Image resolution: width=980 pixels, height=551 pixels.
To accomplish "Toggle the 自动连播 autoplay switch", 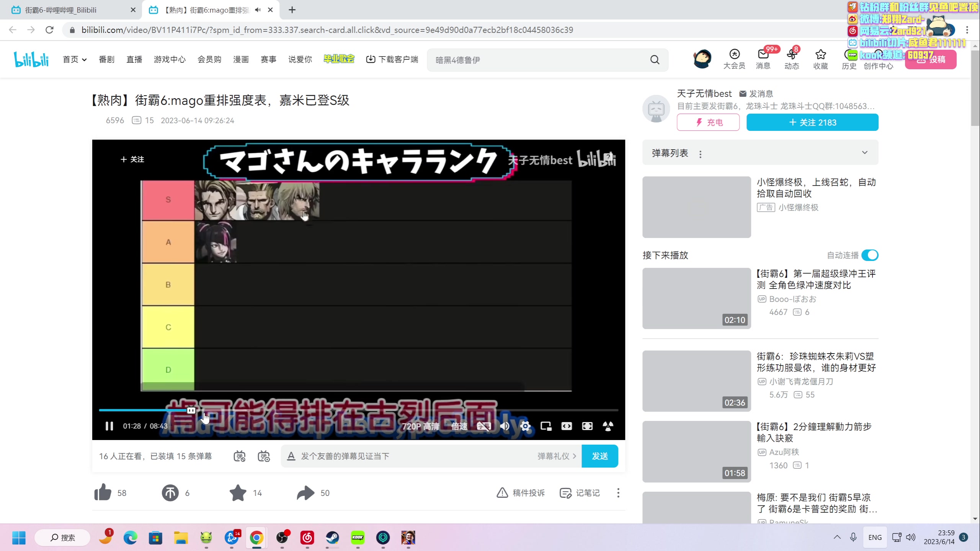I will point(869,255).
